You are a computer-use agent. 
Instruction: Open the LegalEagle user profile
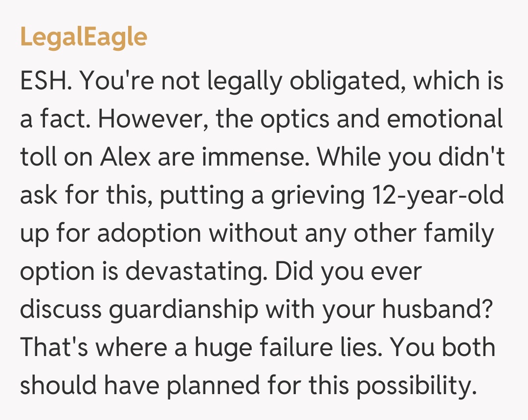84,37
